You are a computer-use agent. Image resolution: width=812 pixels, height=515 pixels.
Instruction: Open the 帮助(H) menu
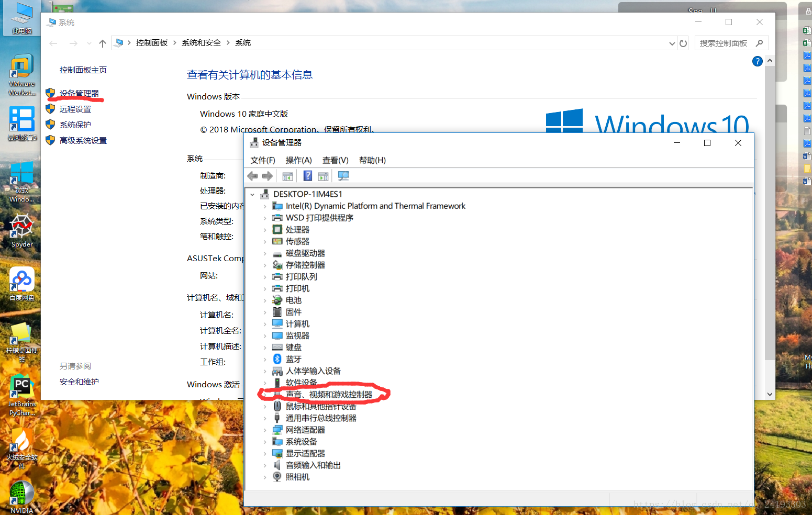coord(372,160)
